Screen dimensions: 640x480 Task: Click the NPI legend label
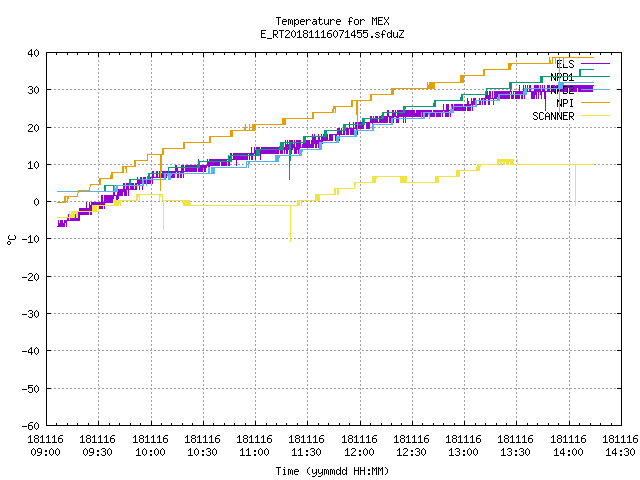click(x=565, y=103)
